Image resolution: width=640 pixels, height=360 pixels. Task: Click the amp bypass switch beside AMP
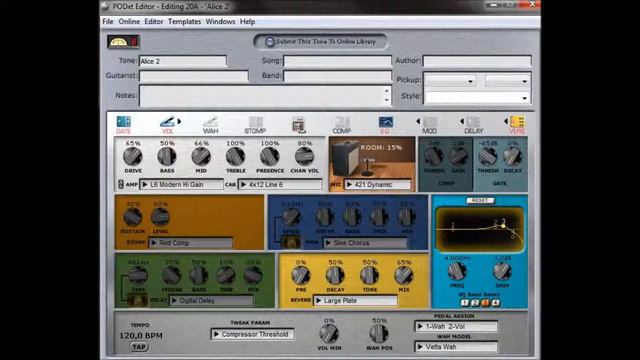coord(121,184)
